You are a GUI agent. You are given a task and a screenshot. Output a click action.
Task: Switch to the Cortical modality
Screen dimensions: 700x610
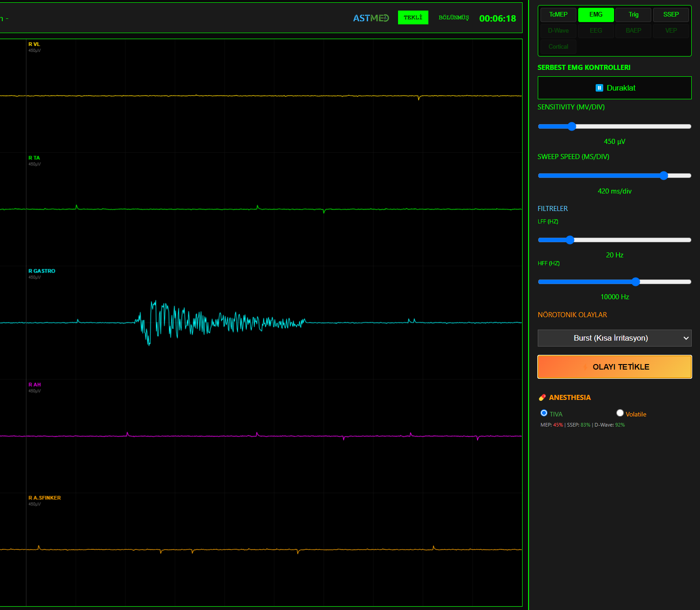(558, 46)
